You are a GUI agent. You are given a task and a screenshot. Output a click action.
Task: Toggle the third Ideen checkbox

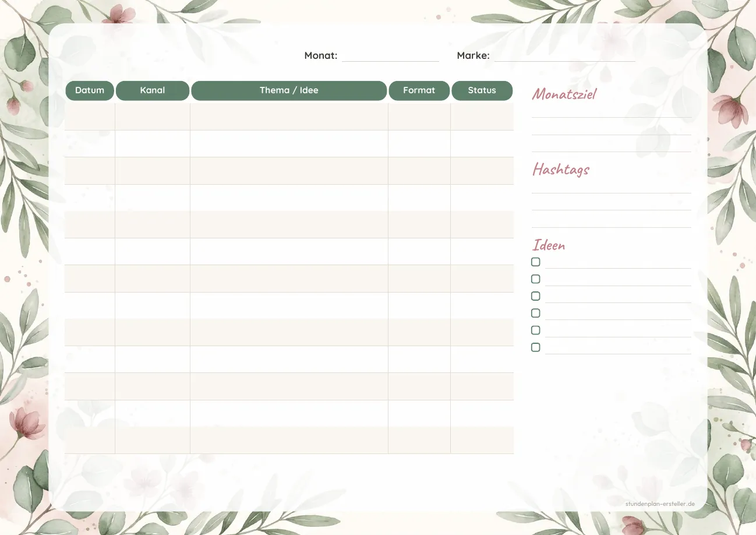tap(536, 296)
